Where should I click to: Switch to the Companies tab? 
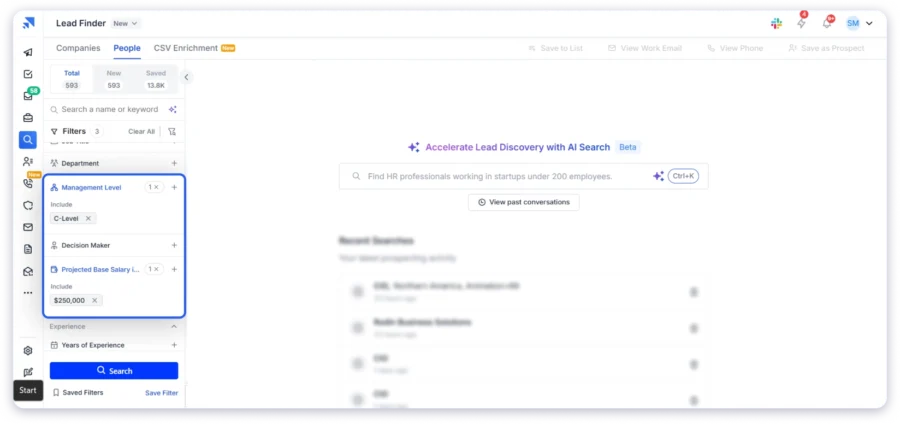tap(78, 48)
